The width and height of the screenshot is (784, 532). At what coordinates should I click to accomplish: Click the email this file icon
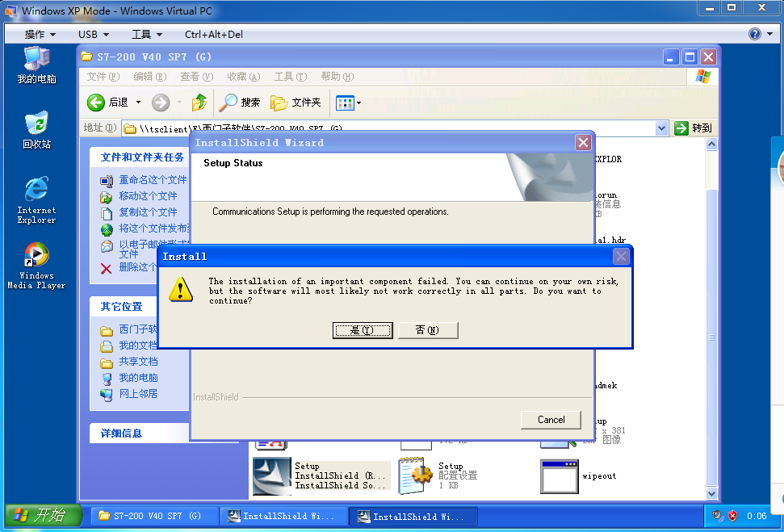pos(107,246)
